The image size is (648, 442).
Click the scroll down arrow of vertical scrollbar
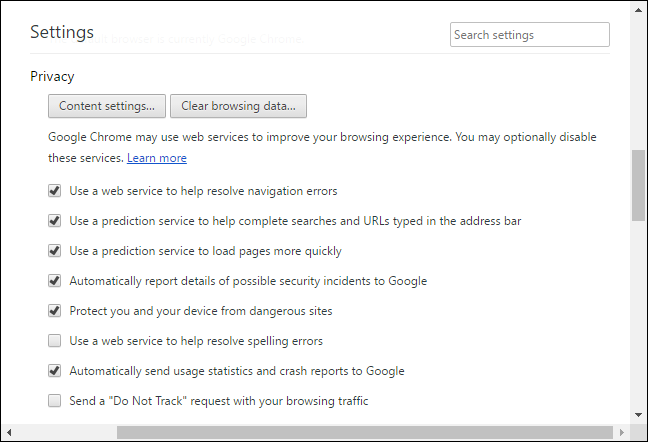coord(638,415)
